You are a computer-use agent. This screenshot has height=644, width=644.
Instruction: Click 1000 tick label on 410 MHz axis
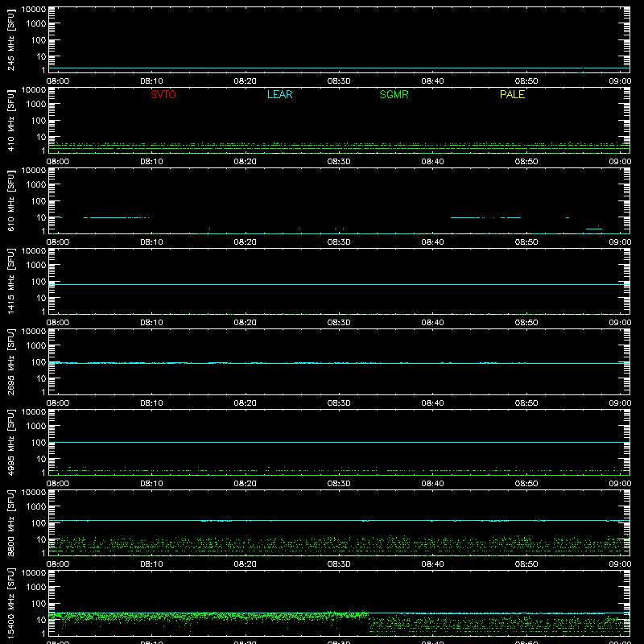[x=36, y=105]
